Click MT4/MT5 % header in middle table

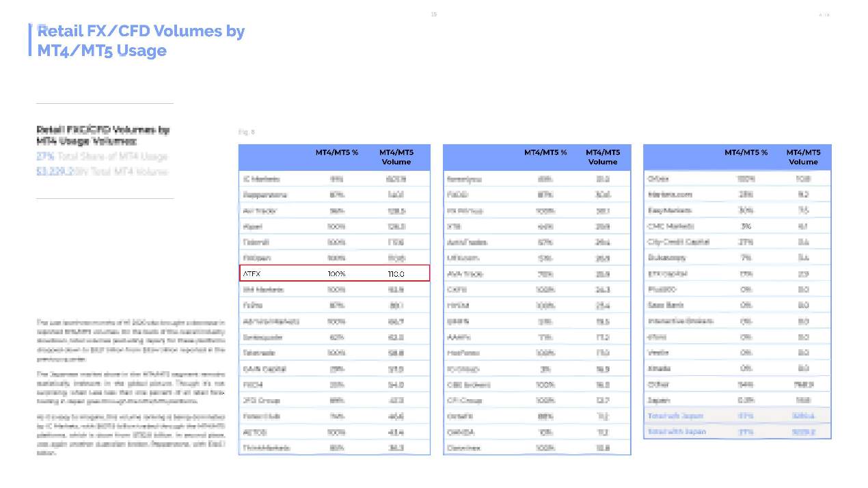click(x=545, y=152)
